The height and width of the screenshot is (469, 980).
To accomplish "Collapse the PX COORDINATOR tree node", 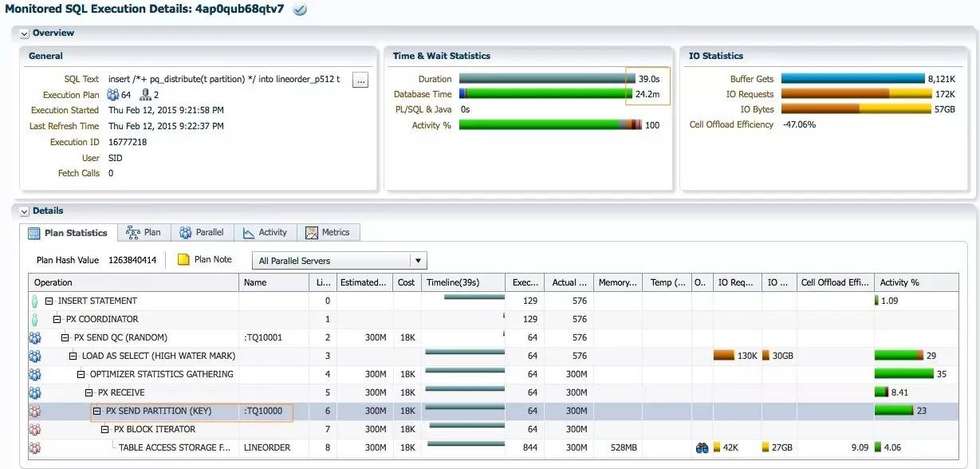I will click(57, 319).
